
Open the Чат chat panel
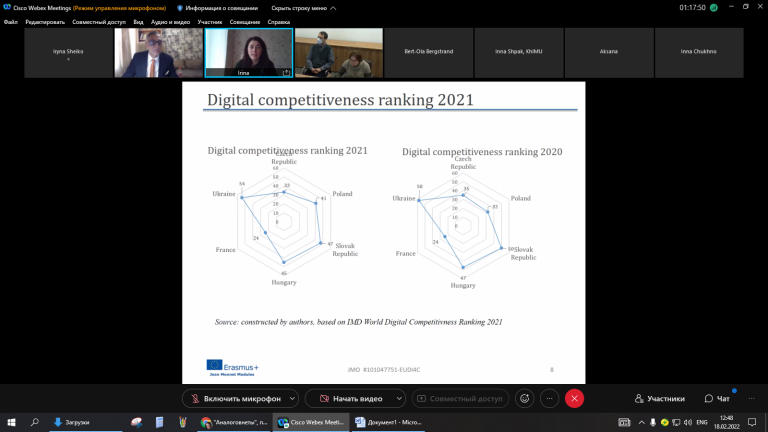coord(717,399)
